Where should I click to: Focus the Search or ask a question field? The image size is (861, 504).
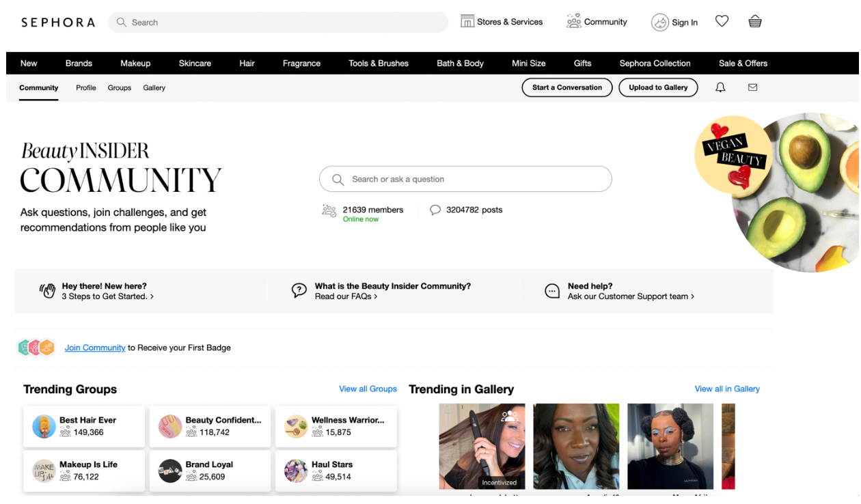(465, 180)
